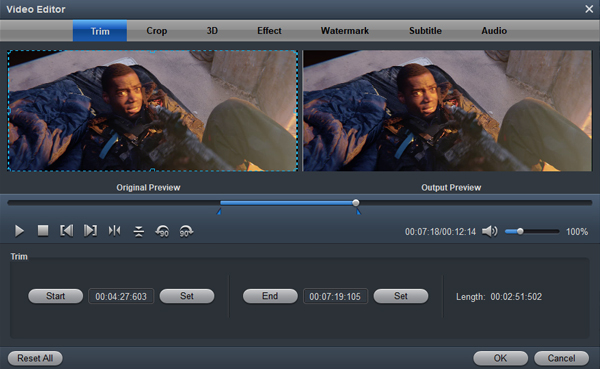The height and width of the screenshot is (369, 600).
Task: Rotate video 90 degrees counterclockwise
Action: 162,231
